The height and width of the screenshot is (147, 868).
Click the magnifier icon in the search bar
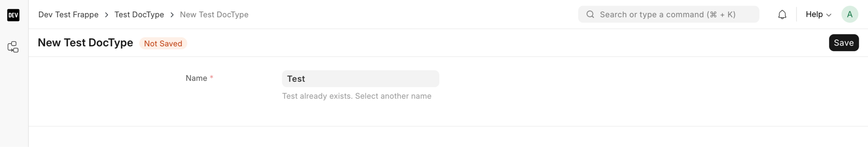coord(591,15)
